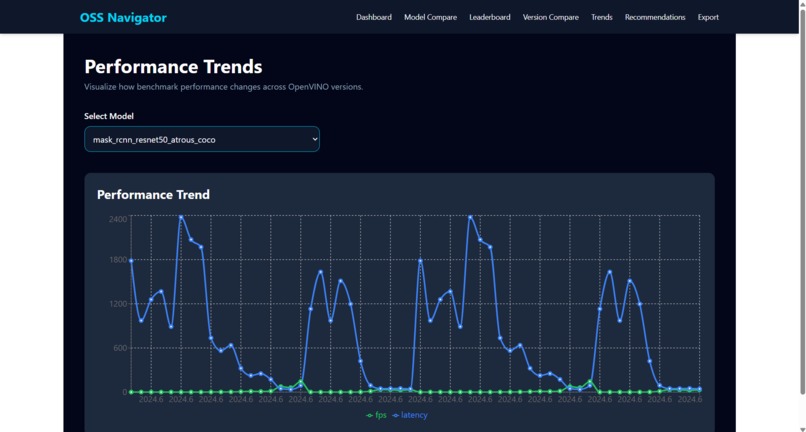This screenshot has height=432, width=806.
Task: Toggle the fps series in legend
Action: [x=376, y=415]
